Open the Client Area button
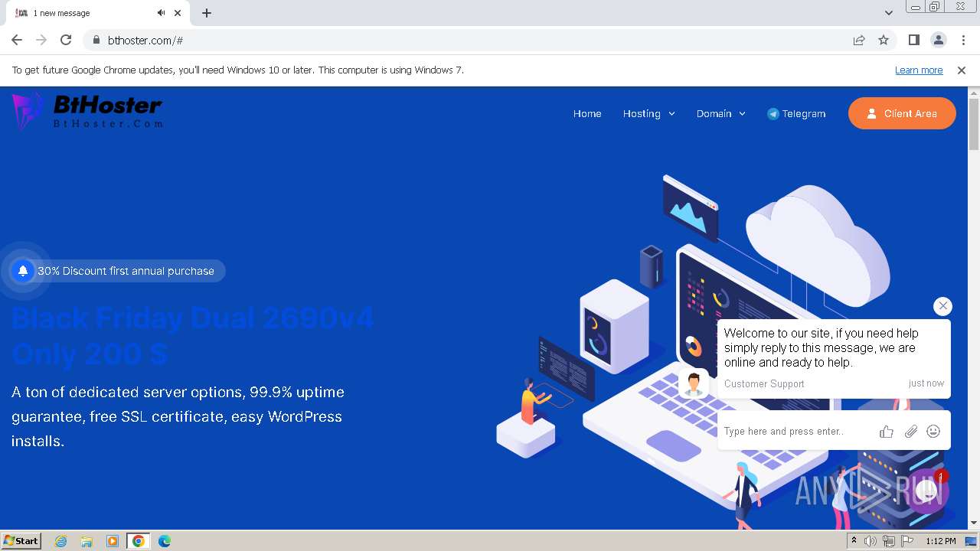Viewport: 980px width, 551px height. [x=902, y=113]
